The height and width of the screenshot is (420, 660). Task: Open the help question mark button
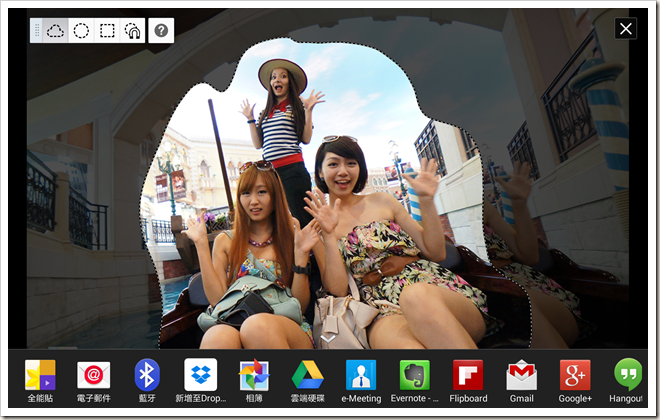click(161, 30)
